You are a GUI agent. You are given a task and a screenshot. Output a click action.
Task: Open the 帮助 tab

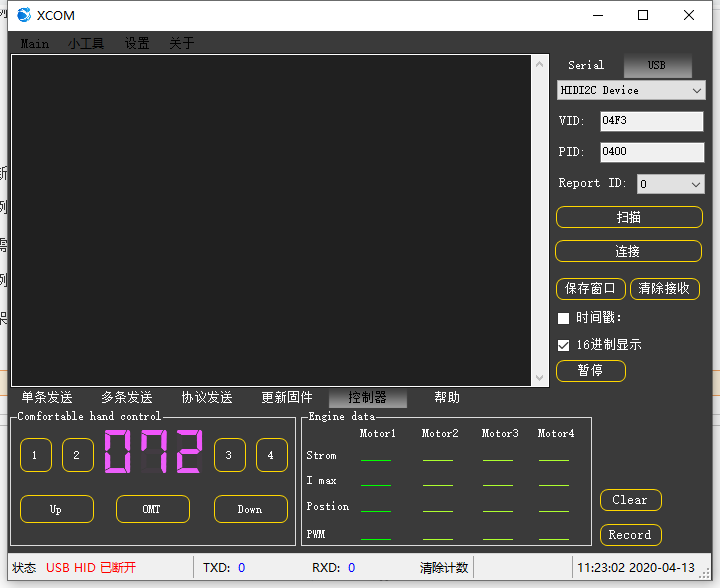pos(447,397)
